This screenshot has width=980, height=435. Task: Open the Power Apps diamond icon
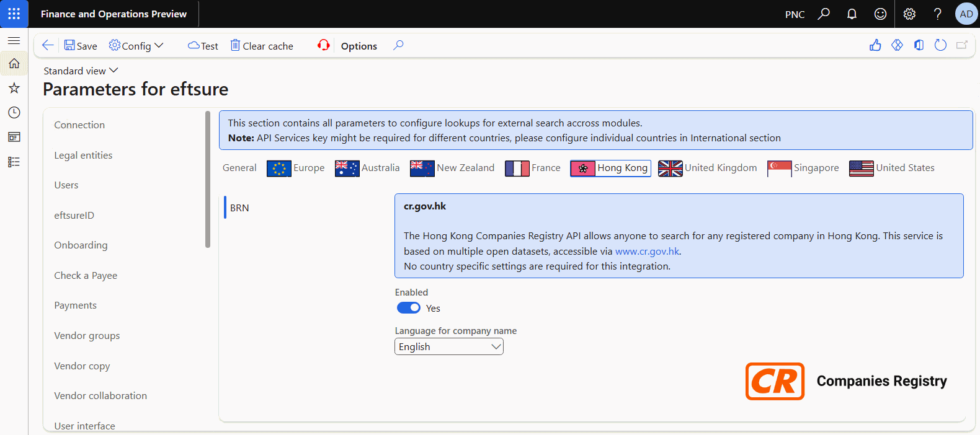click(897, 45)
